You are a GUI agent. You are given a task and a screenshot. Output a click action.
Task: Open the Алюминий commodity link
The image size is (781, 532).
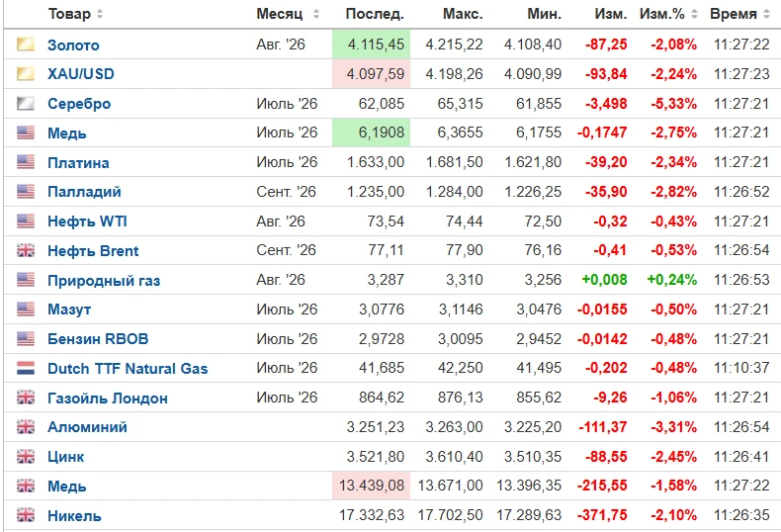click(87, 427)
